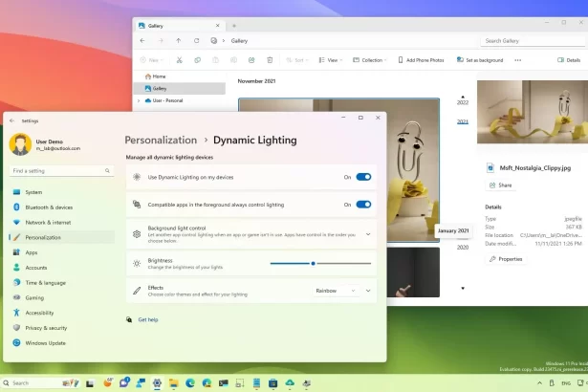Image resolution: width=588 pixels, height=392 pixels.
Task: Select Home in File Explorer navigation pane
Action: point(158,76)
